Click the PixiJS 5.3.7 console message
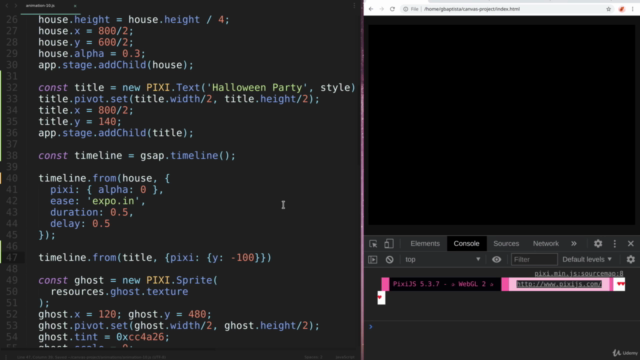The image size is (640, 360). coord(443,284)
